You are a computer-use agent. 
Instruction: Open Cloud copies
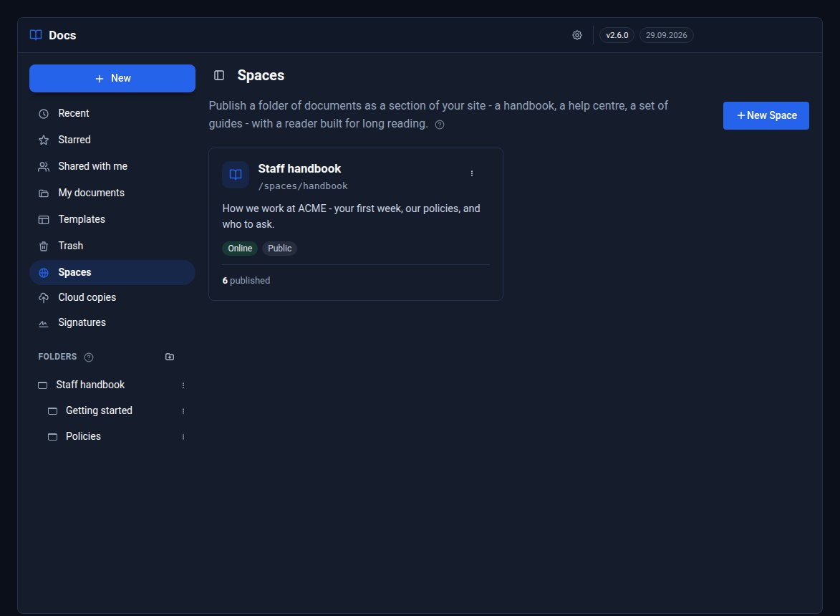(x=112, y=298)
